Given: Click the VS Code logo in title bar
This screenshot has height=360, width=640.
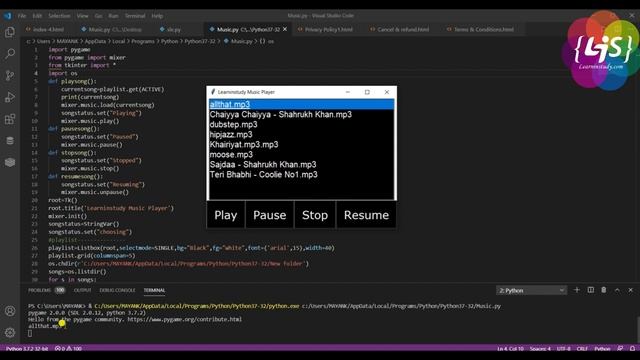Looking at the screenshot, I should click(x=8, y=16).
